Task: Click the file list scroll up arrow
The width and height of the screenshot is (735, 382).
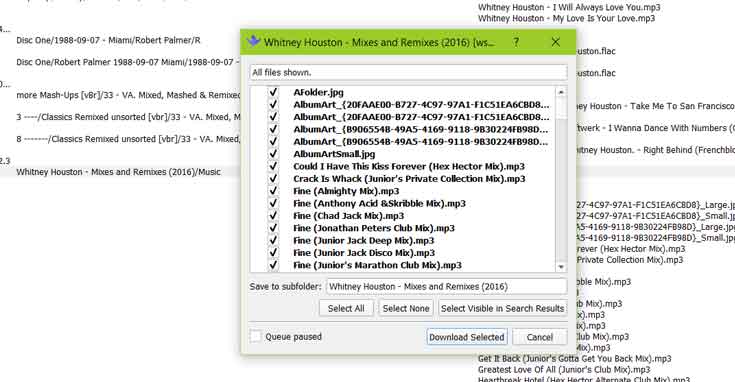Action: tap(561, 92)
